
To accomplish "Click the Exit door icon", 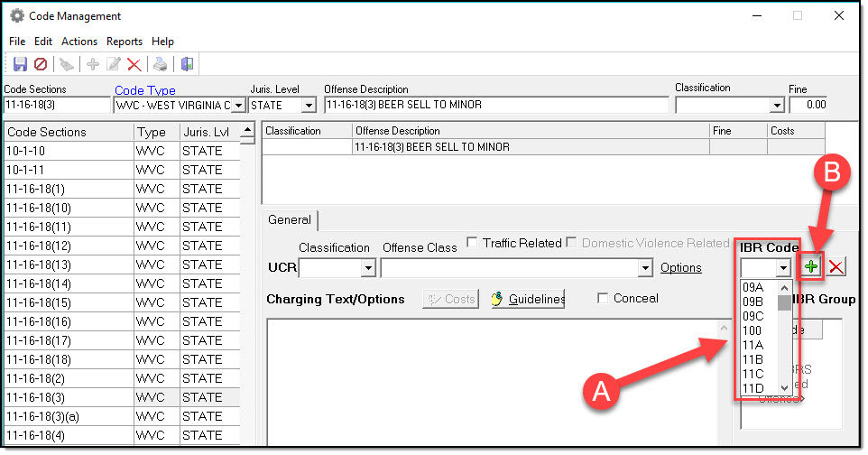I will tap(187, 64).
